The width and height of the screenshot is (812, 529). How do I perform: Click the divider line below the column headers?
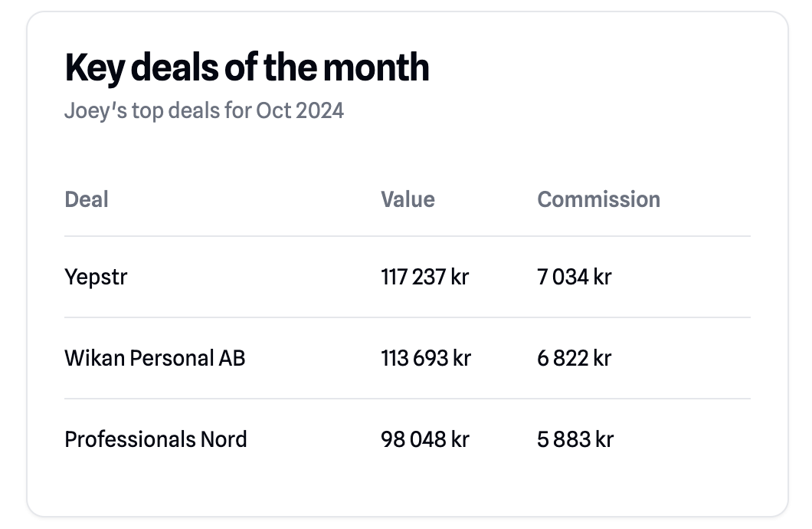point(408,236)
